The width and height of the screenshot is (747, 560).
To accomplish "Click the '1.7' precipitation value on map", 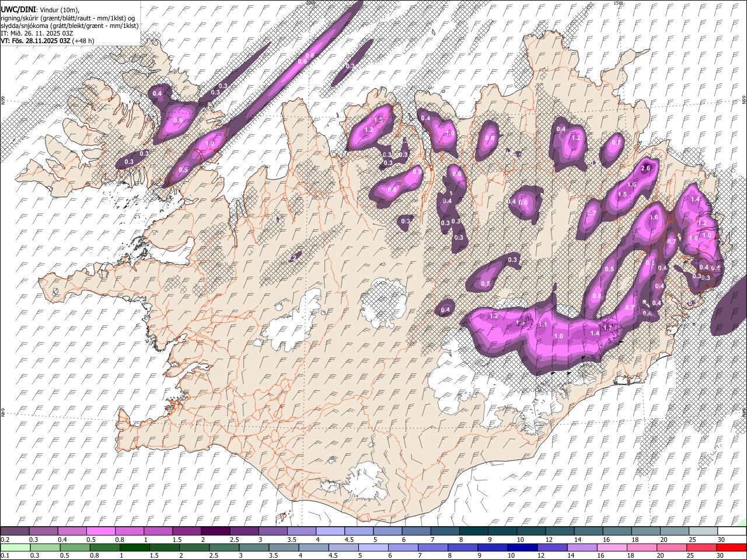I will point(608,328).
